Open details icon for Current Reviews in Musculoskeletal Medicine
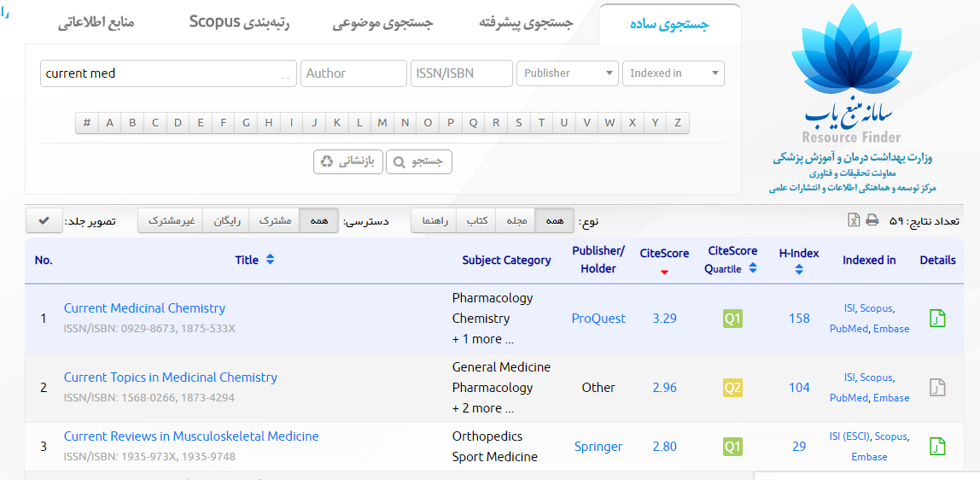980x480 pixels. [x=936, y=446]
